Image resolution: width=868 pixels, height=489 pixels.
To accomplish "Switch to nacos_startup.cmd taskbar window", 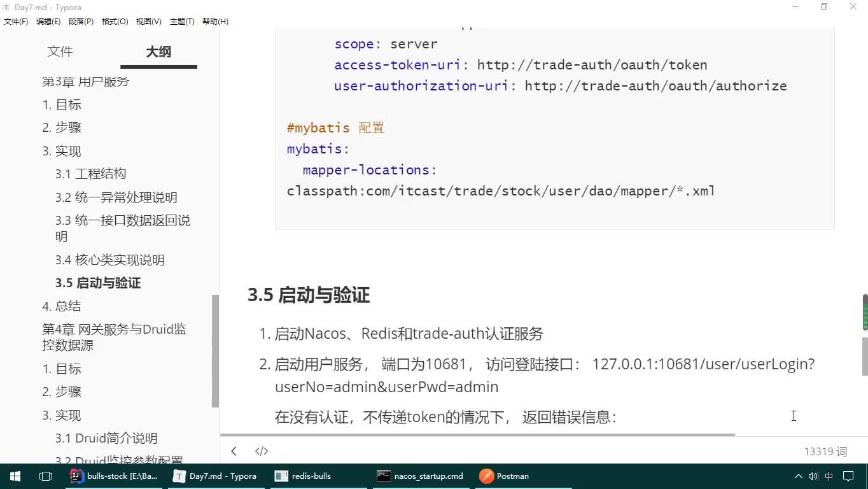I will click(x=420, y=476).
